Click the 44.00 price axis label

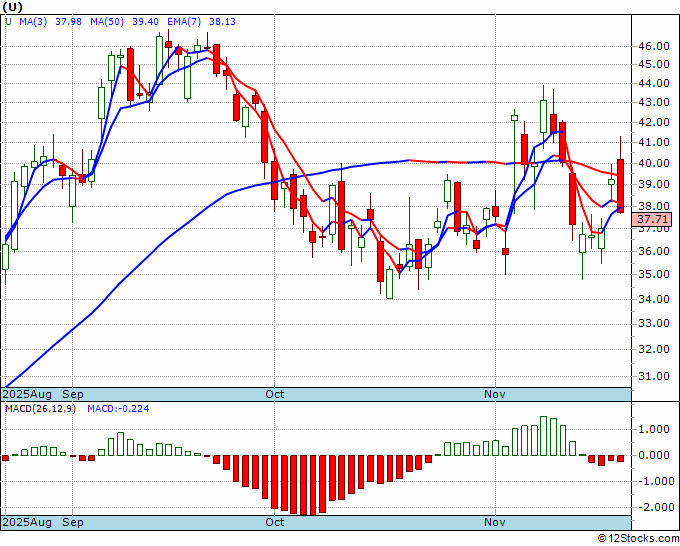click(x=654, y=83)
